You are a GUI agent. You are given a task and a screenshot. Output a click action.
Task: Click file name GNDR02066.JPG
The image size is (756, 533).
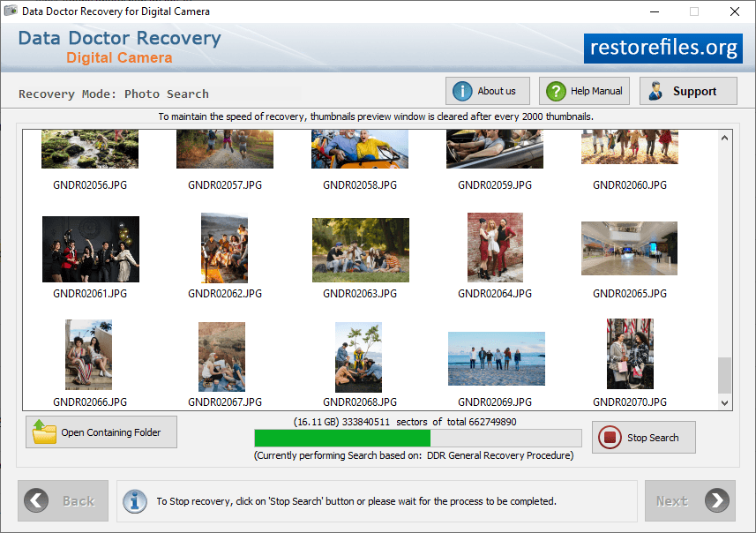click(x=90, y=402)
